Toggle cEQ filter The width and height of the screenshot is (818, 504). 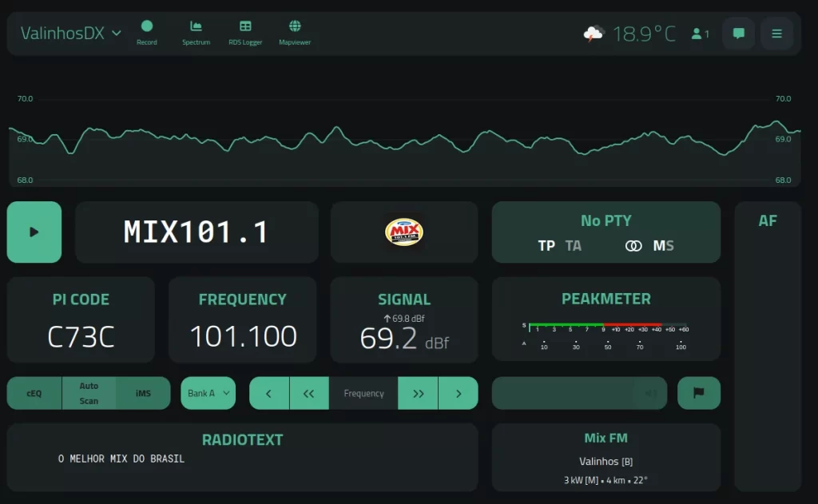coord(34,394)
